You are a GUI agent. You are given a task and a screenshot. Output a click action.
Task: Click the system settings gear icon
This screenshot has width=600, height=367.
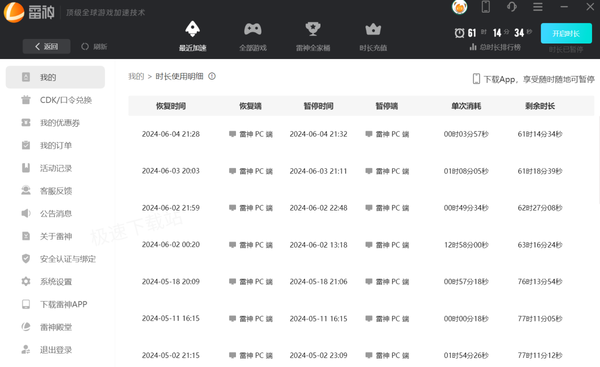click(x=26, y=282)
